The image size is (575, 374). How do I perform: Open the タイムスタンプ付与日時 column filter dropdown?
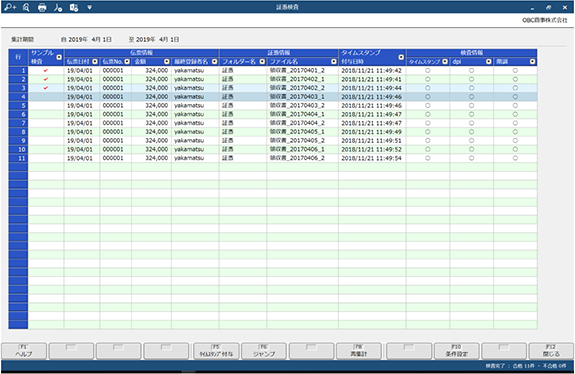click(x=401, y=57)
